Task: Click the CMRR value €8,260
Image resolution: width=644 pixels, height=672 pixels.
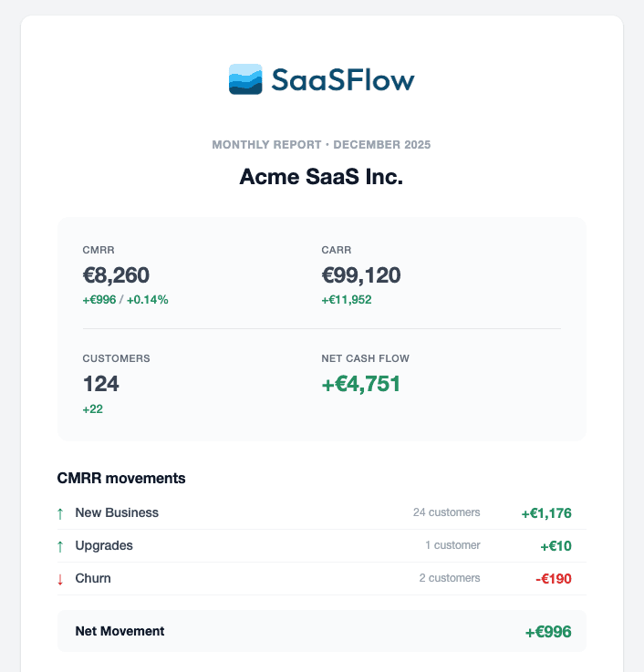Action: click(116, 275)
